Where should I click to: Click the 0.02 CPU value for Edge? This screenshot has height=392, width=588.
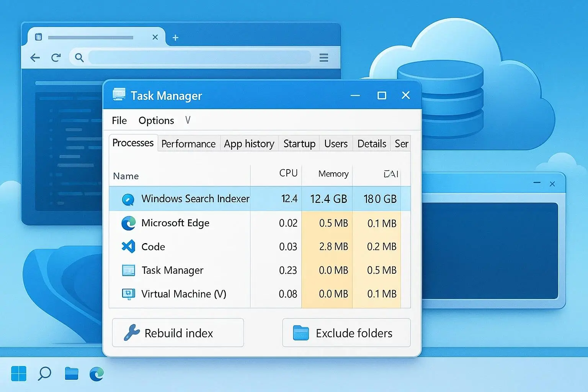coord(288,223)
